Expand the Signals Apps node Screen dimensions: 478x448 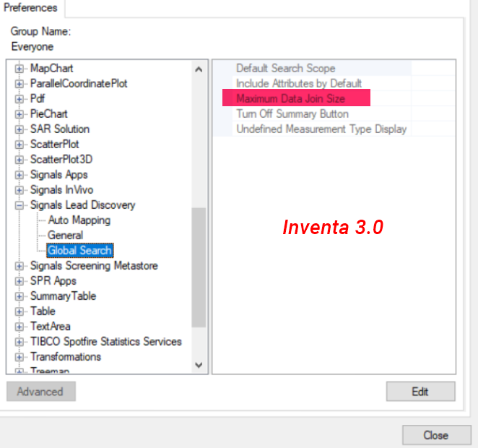tap(19, 175)
